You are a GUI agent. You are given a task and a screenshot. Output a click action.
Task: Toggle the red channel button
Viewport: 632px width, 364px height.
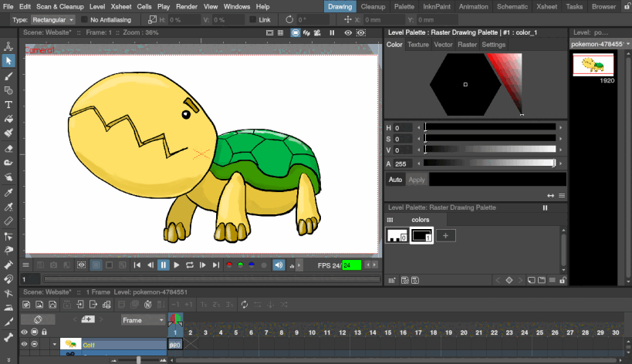pos(229,265)
